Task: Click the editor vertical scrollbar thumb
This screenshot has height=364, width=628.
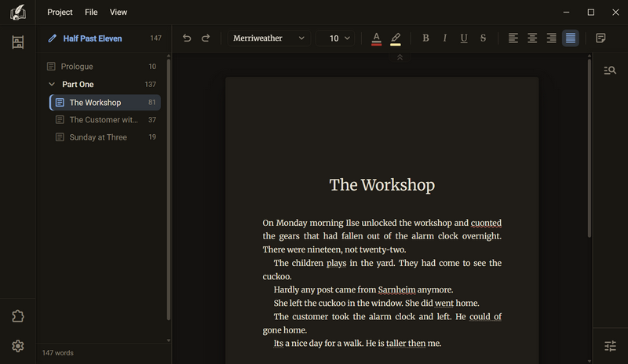Action: click(590, 148)
